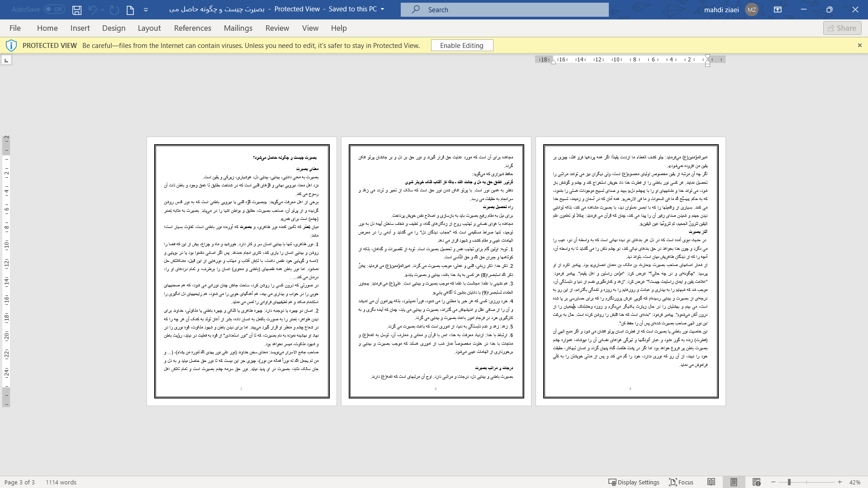
Task: Click the zoom slider handle
Action: (x=789, y=482)
